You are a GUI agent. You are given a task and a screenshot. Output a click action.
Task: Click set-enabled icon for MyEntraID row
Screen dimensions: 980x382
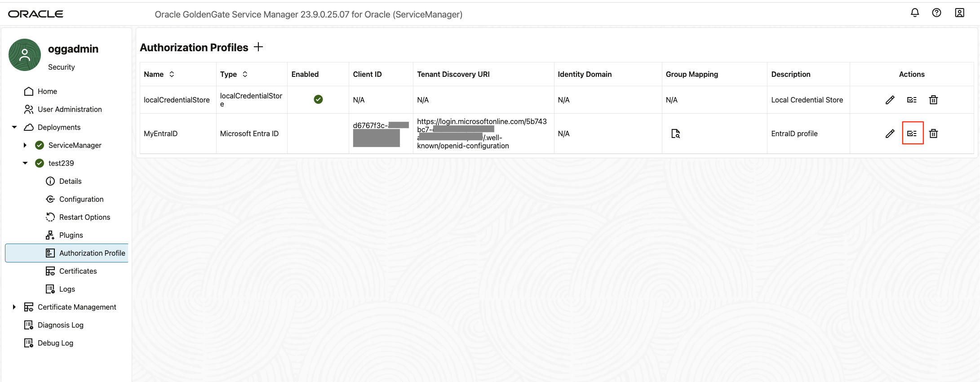coord(912,133)
